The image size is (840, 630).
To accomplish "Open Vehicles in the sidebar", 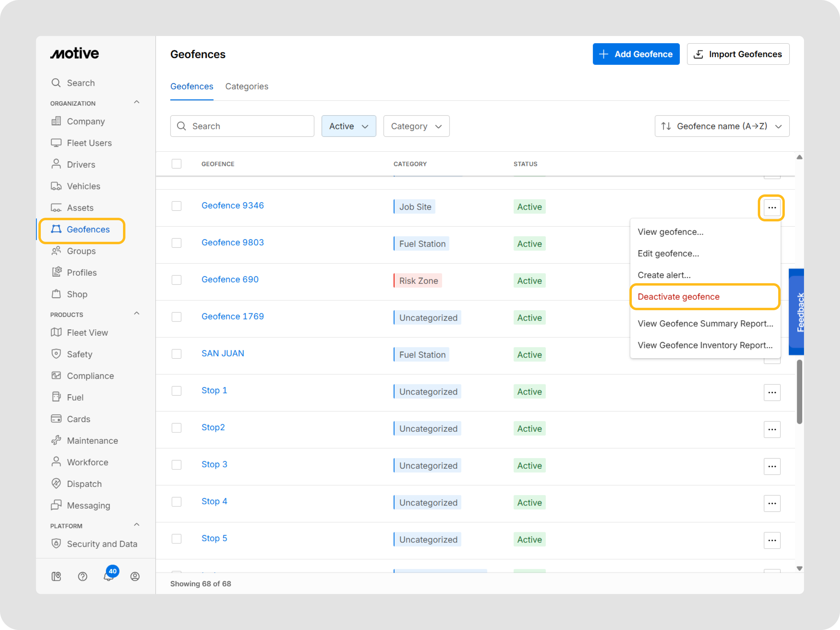I will coord(83,186).
